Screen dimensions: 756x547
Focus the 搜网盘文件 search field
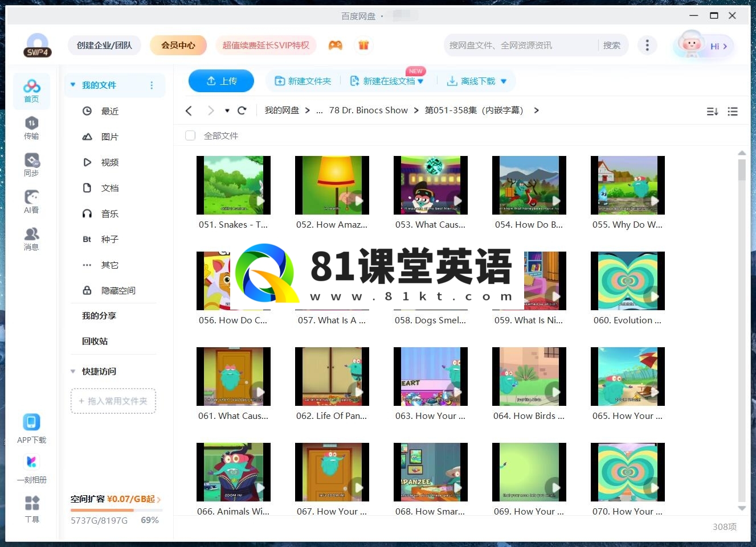coord(521,46)
